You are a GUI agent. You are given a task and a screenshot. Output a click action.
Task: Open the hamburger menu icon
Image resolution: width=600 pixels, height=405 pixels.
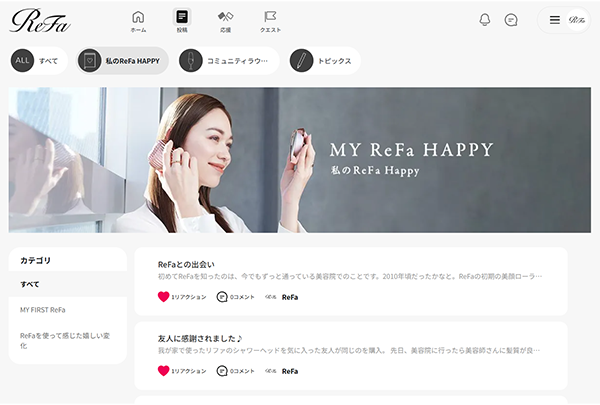pyautogui.click(x=554, y=20)
